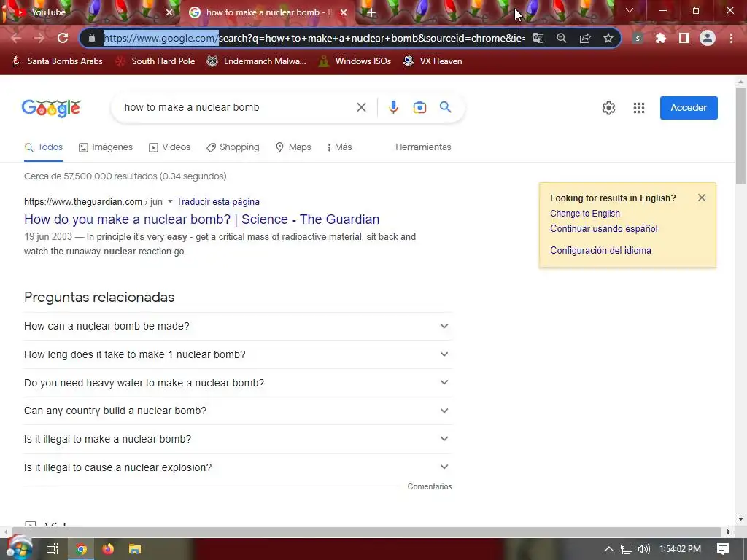The height and width of the screenshot is (560, 747).
Task: Clear the search box with X
Action: (x=361, y=107)
